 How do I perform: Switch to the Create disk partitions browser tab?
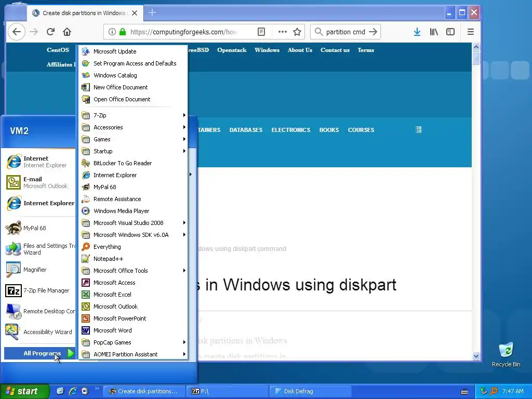point(85,13)
